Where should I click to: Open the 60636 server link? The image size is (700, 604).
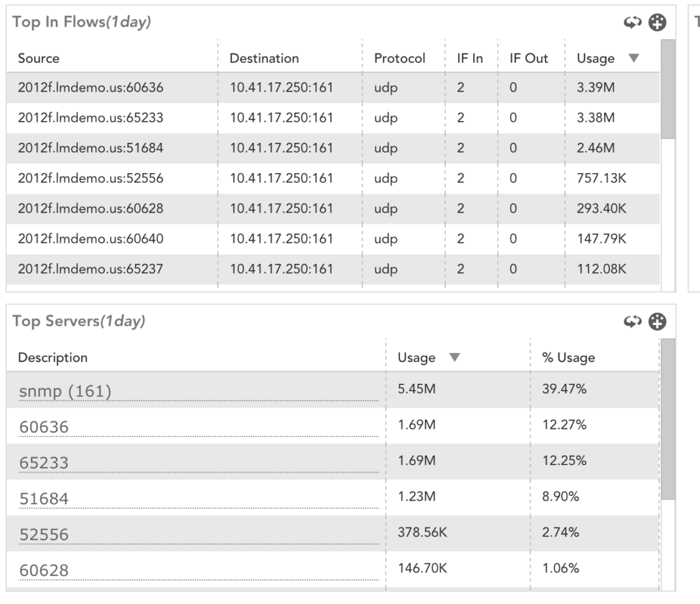[x=44, y=427]
